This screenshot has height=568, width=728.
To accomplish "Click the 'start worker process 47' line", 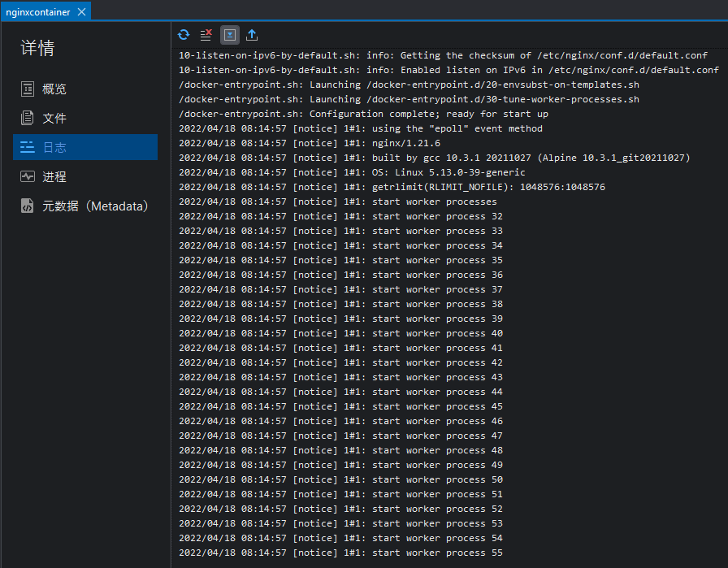I will pyautogui.click(x=340, y=436).
